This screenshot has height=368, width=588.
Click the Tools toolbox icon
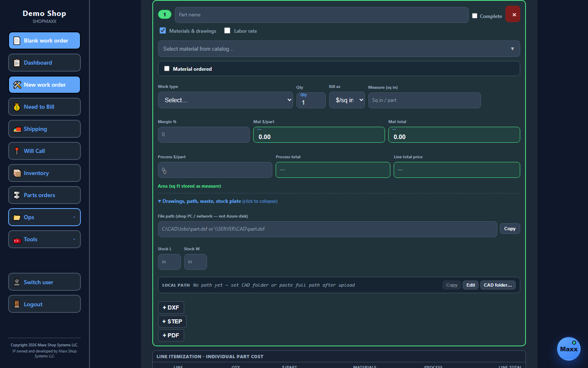pos(17,240)
